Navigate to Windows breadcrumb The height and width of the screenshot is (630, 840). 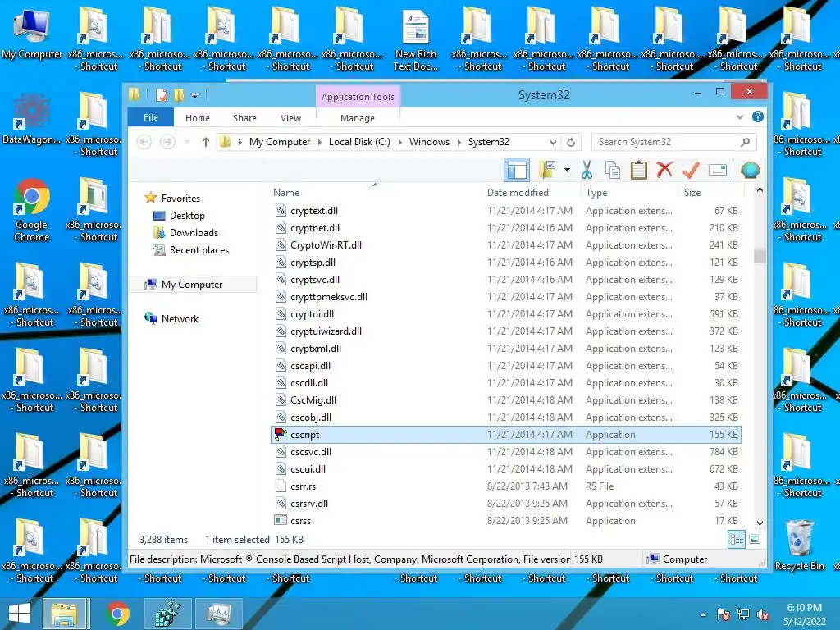tap(429, 142)
